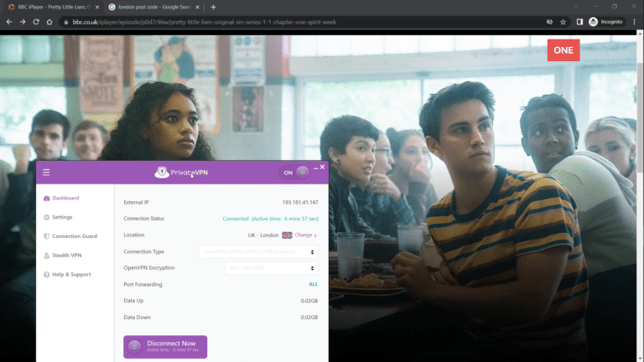Click the Incognito profile button
The image size is (644, 362).
tap(606, 22)
